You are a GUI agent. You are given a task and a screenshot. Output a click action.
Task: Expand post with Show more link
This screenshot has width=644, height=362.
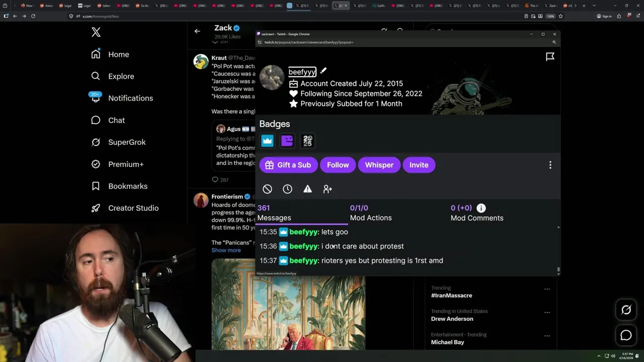226,250
